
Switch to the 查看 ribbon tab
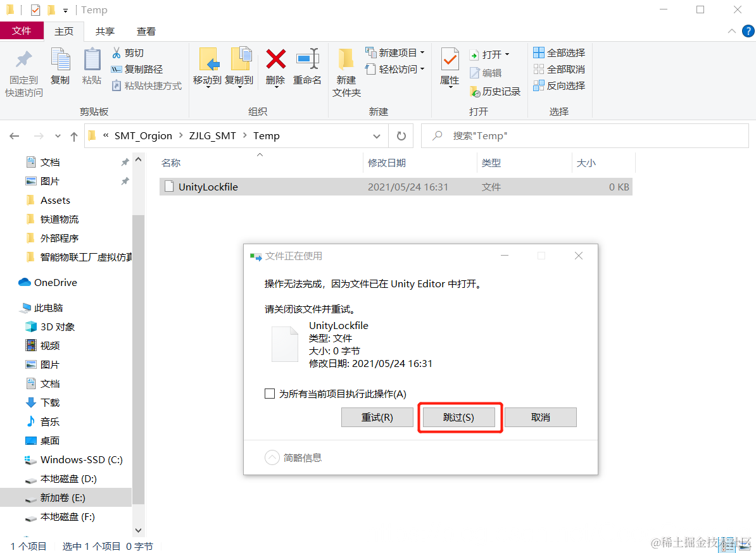[146, 30]
